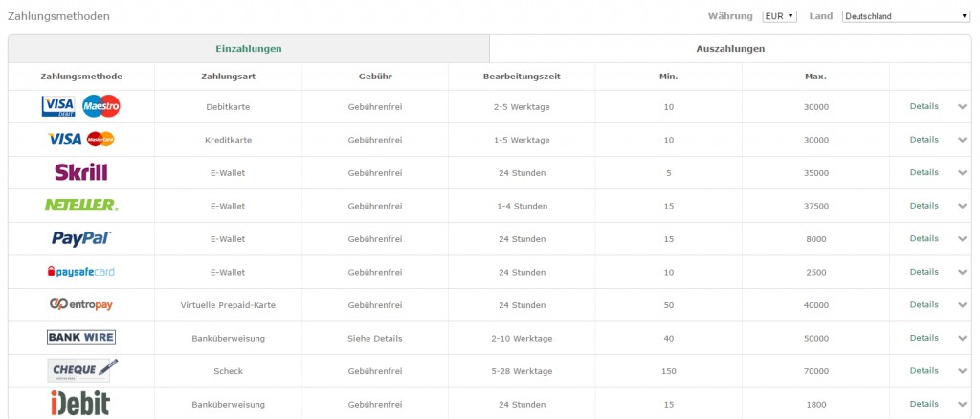This screenshot has height=419, width=980.
Task: Open Details link for paysafecard
Action: tap(924, 272)
